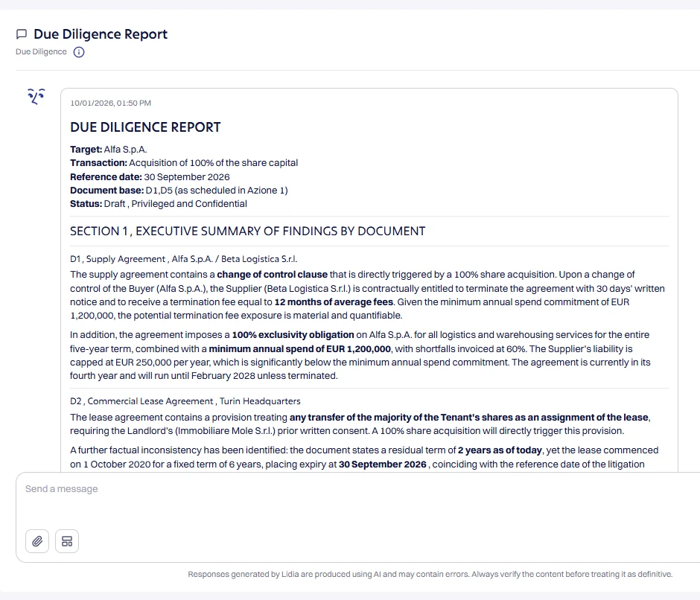The image size is (700, 600).
Task: Click the 10/01/2026, 01:50 PM timestamp
Action: click(x=111, y=103)
